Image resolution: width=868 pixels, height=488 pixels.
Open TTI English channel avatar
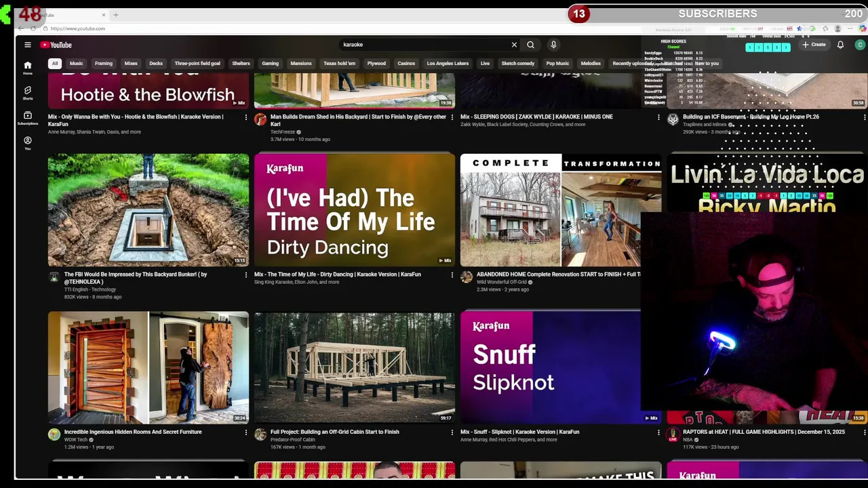(x=54, y=277)
